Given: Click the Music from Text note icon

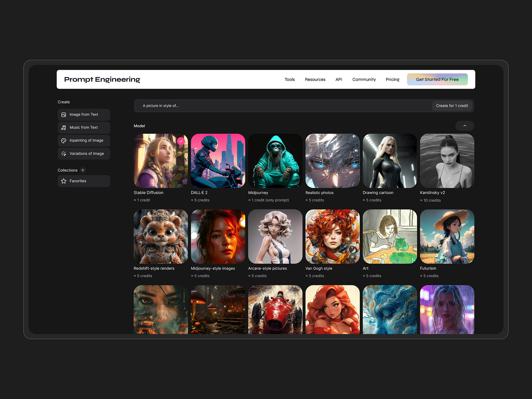Looking at the screenshot, I should (64, 127).
